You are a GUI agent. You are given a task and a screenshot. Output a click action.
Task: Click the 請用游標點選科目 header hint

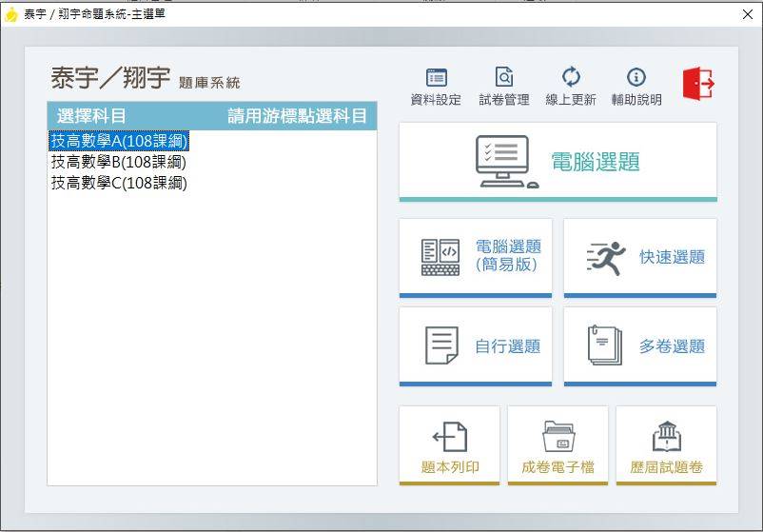coord(297,116)
